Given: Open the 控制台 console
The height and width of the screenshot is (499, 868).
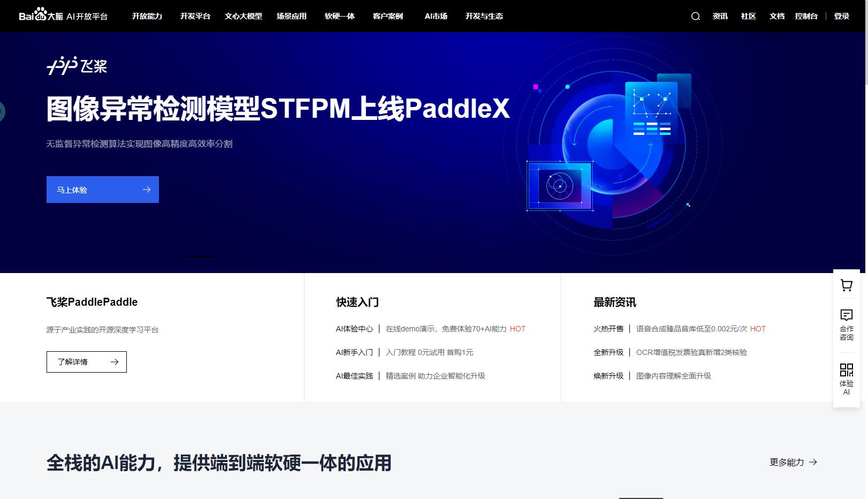Looking at the screenshot, I should 806,16.
